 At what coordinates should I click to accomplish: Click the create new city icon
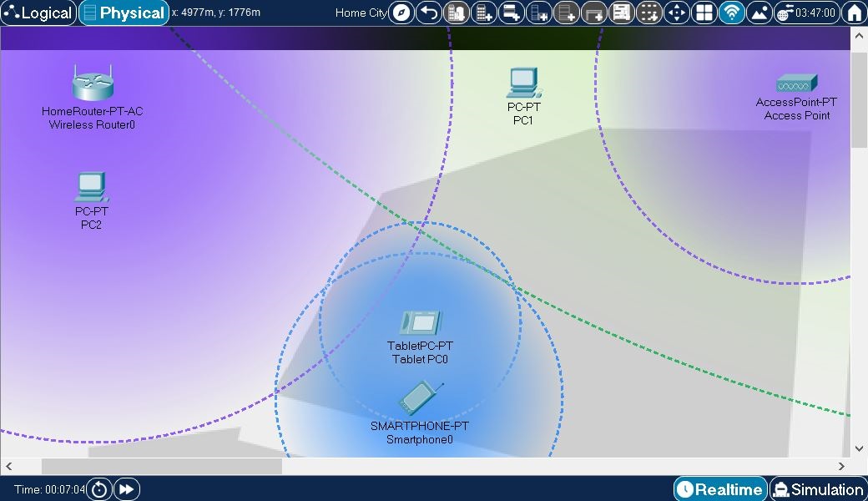click(457, 13)
